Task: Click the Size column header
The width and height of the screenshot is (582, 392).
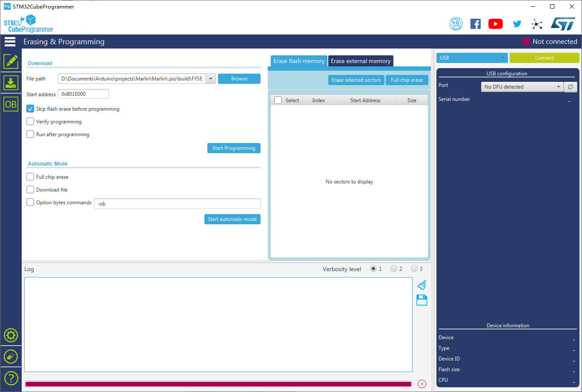Action: [x=412, y=100]
